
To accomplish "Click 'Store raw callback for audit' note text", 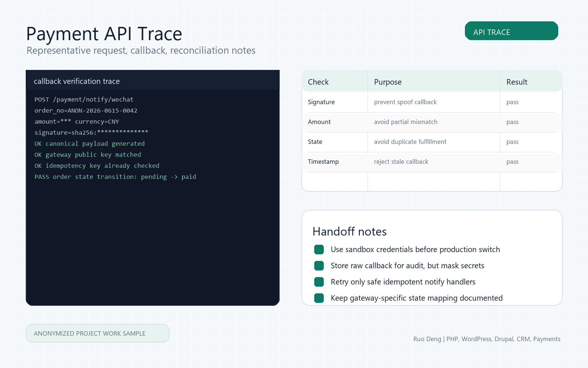I will pyautogui.click(x=408, y=266).
